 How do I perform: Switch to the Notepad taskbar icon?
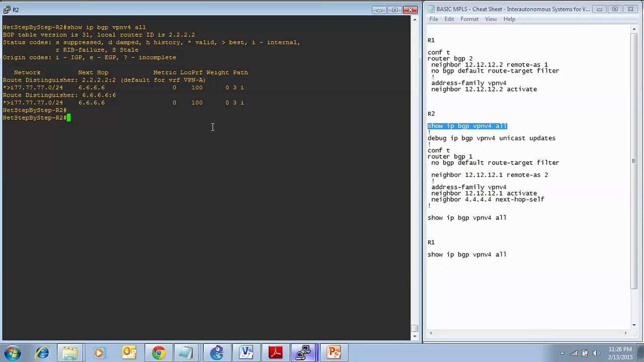(187, 352)
